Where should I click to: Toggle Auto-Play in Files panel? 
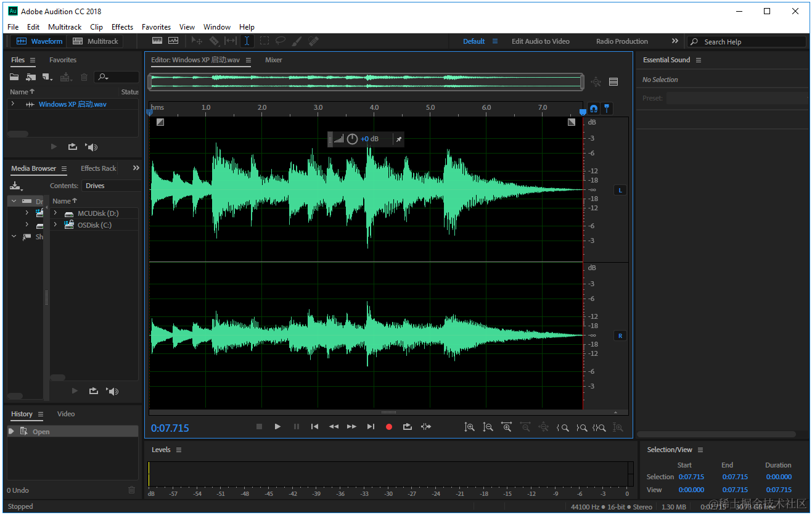(x=92, y=147)
